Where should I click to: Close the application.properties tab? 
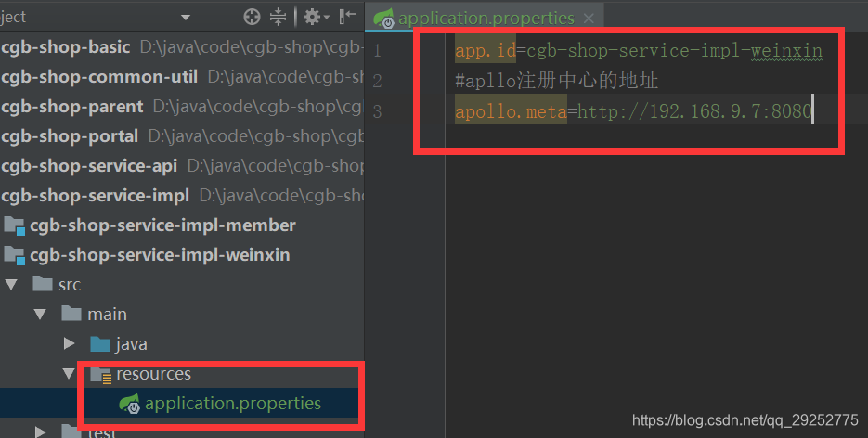pos(589,19)
